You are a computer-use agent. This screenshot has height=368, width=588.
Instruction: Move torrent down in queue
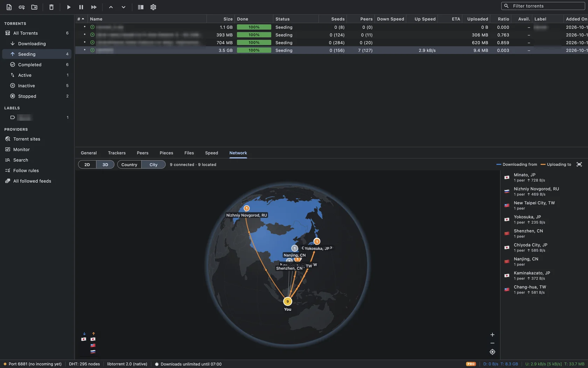pyautogui.click(x=124, y=7)
